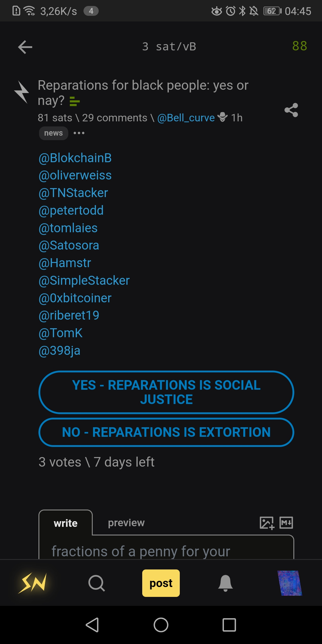322x644 pixels.
Task: Open notifications bell
Action: coord(225,583)
